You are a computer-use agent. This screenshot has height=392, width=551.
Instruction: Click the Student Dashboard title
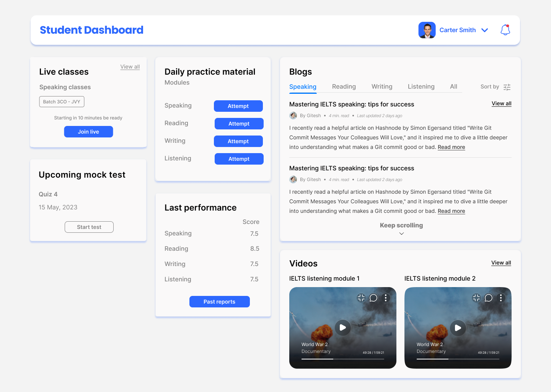tap(91, 30)
